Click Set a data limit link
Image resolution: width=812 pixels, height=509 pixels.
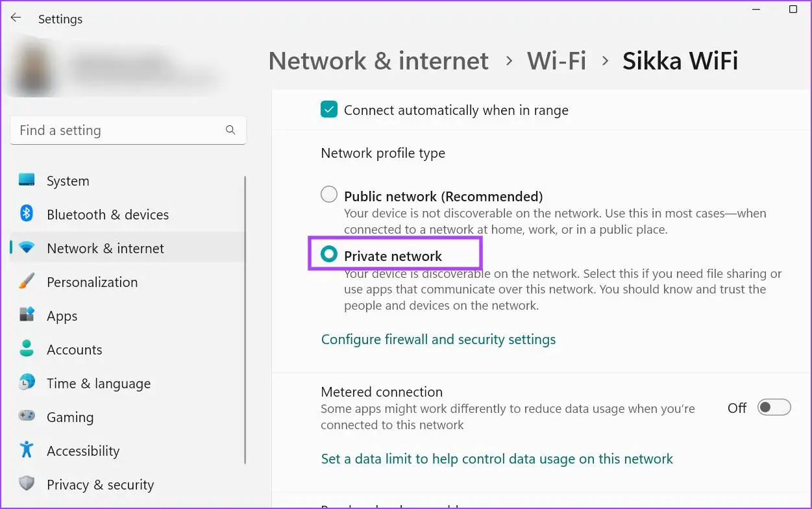point(497,458)
